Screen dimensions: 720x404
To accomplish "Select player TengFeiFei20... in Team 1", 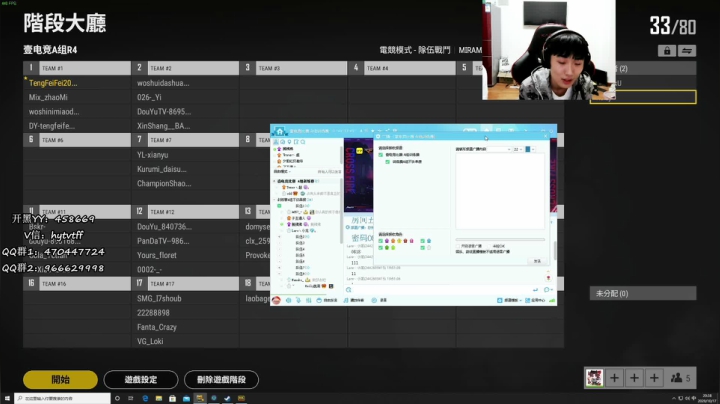I will point(53,83).
